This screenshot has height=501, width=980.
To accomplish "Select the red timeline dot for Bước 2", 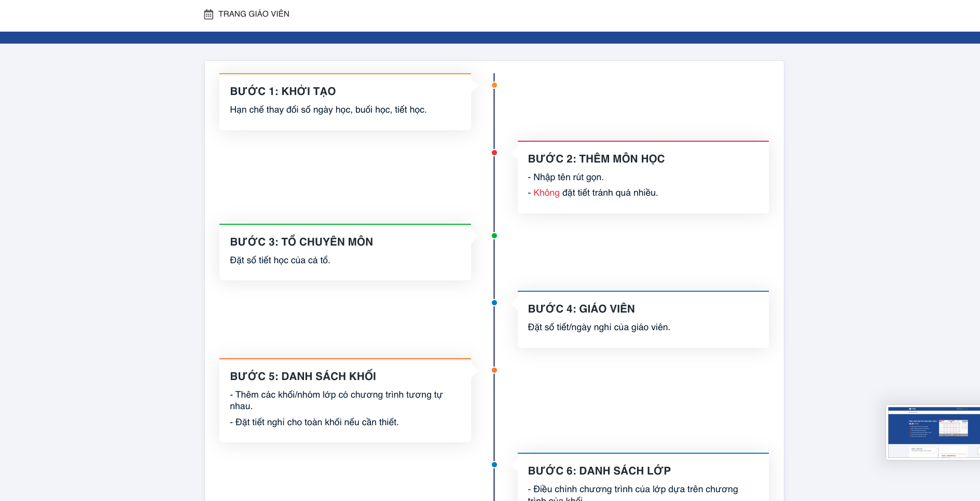I will tap(494, 153).
